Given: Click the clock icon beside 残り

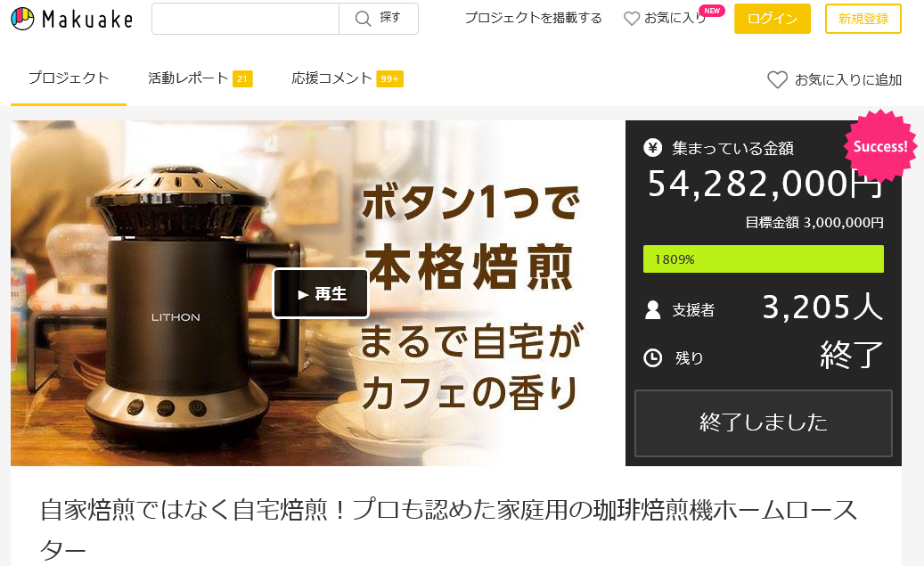Looking at the screenshot, I should pos(652,357).
